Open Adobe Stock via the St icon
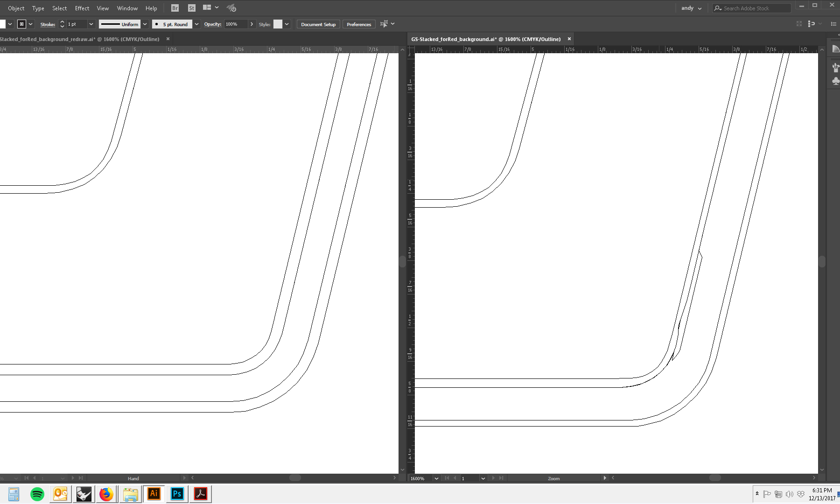 coord(191,8)
